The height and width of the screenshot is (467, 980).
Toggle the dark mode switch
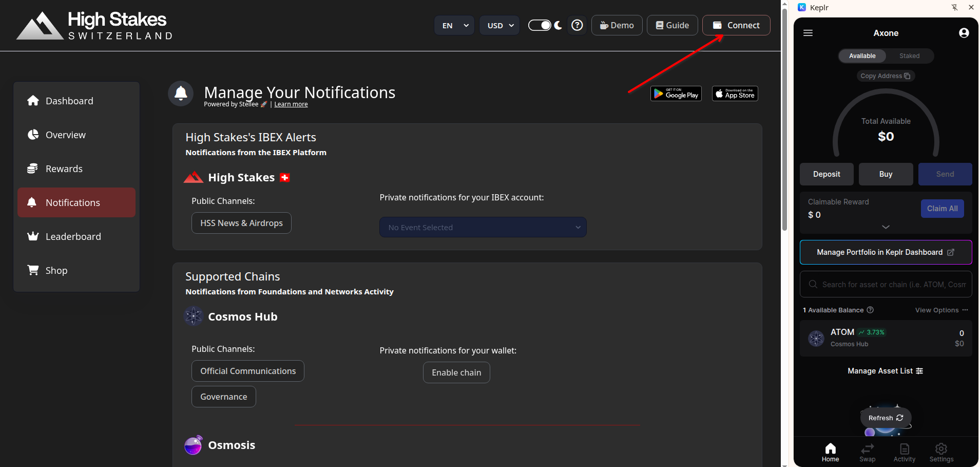click(x=540, y=25)
